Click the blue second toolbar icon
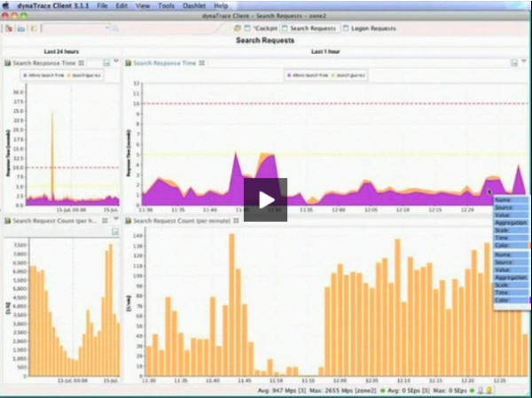 pos(21,28)
